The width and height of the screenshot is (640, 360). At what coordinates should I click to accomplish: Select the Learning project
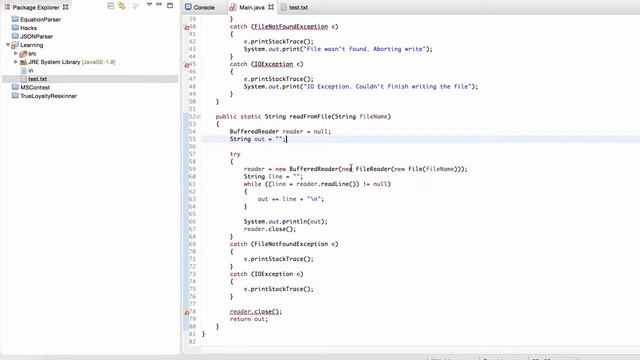(x=31, y=45)
